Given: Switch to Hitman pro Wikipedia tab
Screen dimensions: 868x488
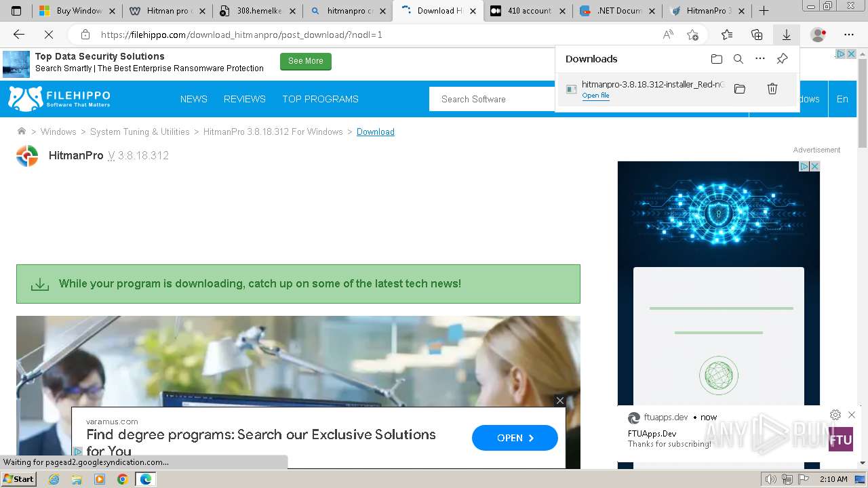Looking at the screenshot, I should click(x=167, y=11).
